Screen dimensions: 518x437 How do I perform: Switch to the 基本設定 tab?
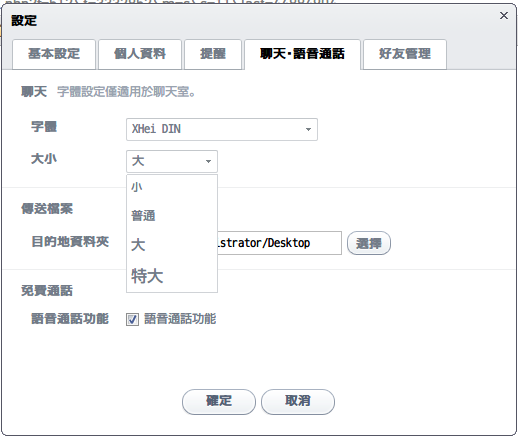point(54,54)
